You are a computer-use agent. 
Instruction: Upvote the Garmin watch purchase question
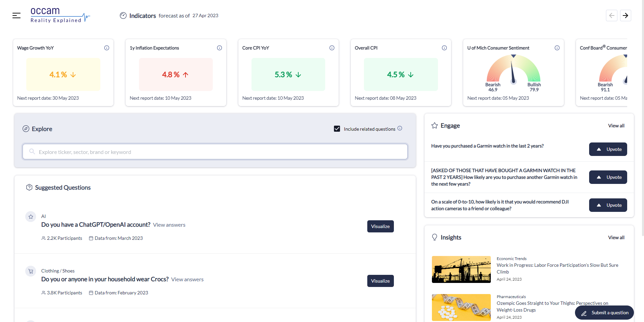click(x=608, y=149)
